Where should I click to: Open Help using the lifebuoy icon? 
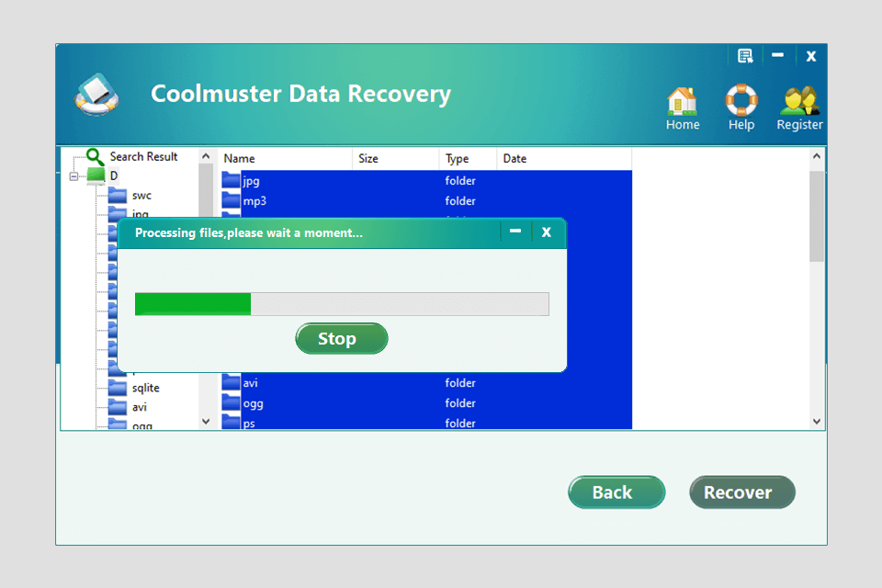coord(741,96)
